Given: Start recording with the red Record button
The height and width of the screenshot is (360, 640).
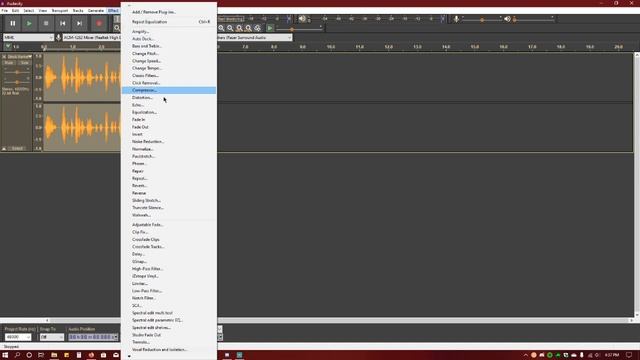Looking at the screenshot, I should [99, 23].
